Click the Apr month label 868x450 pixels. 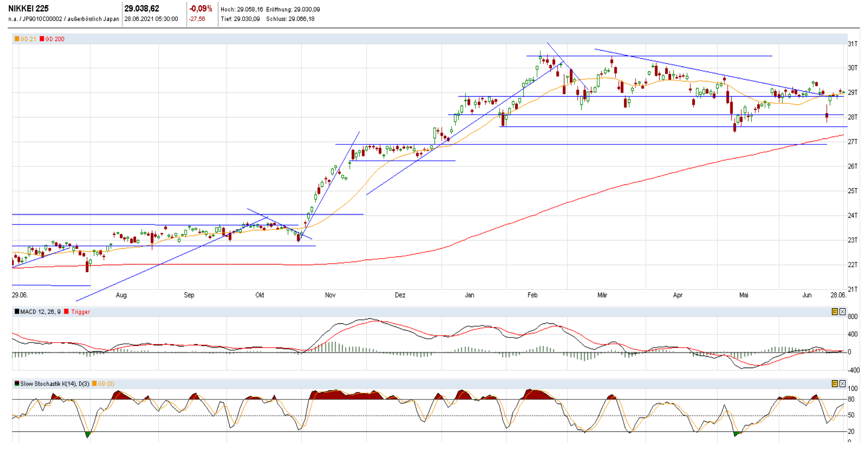[678, 295]
